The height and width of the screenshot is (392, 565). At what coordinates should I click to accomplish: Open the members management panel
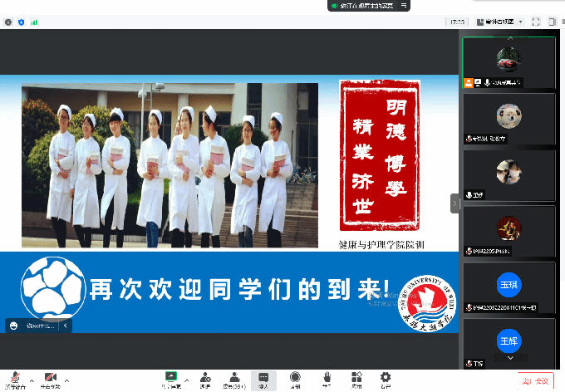pyautogui.click(x=235, y=378)
